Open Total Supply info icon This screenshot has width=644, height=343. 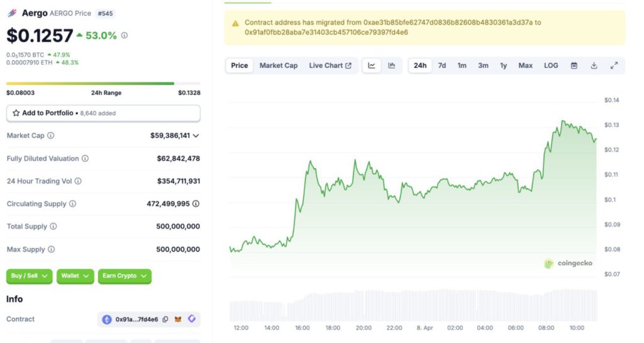pyautogui.click(x=53, y=226)
